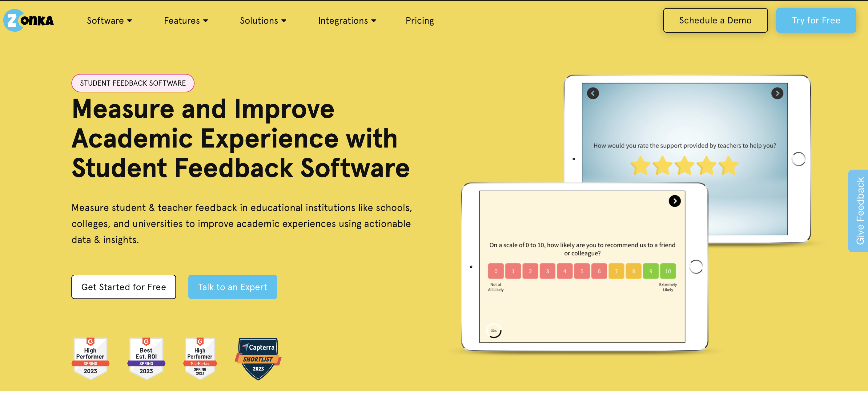Click the Zonka logo icon

click(x=12, y=20)
